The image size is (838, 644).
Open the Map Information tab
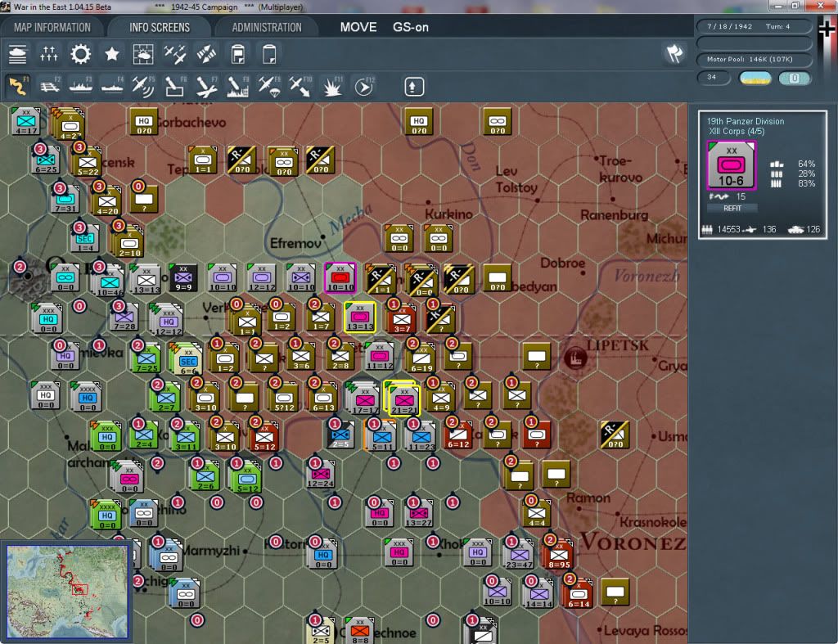point(52,27)
